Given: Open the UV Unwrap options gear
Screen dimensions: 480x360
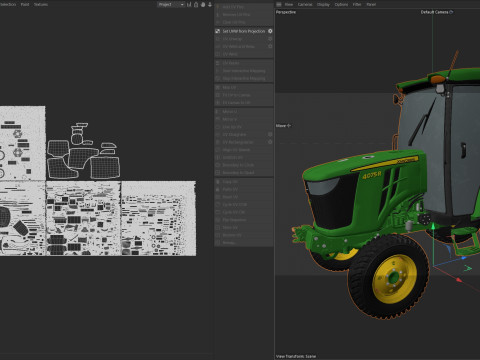Looking at the screenshot, I should [x=270, y=39].
